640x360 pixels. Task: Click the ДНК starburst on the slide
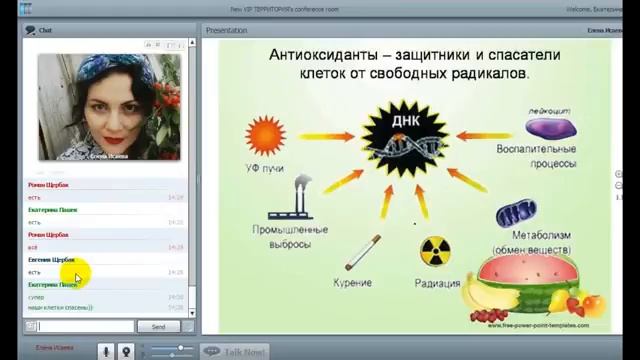tap(405, 138)
